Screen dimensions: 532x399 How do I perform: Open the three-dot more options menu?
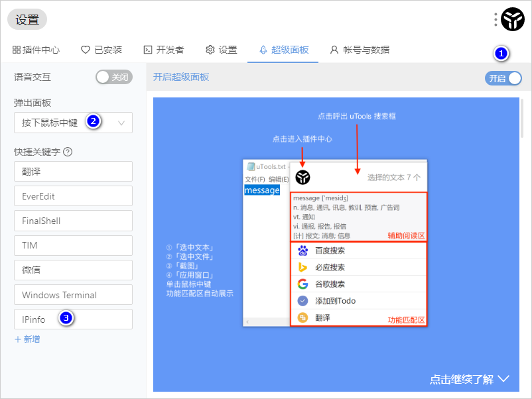[496, 20]
